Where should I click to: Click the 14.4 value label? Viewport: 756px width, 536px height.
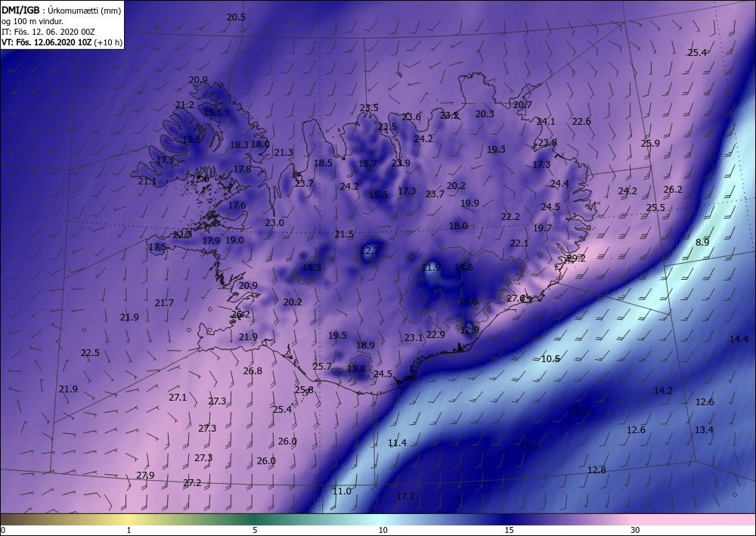739,339
